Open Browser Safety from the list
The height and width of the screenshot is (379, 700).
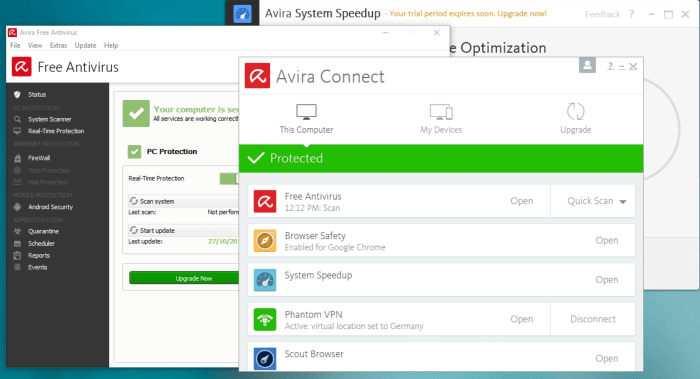[x=607, y=241]
